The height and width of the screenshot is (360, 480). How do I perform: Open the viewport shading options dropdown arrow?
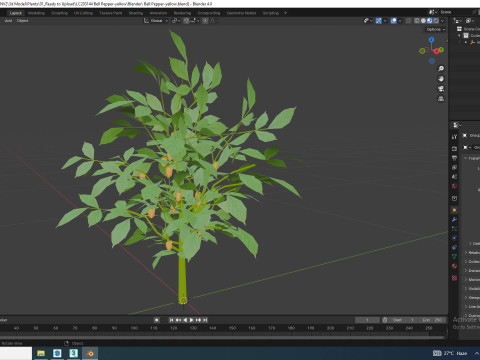[442, 21]
